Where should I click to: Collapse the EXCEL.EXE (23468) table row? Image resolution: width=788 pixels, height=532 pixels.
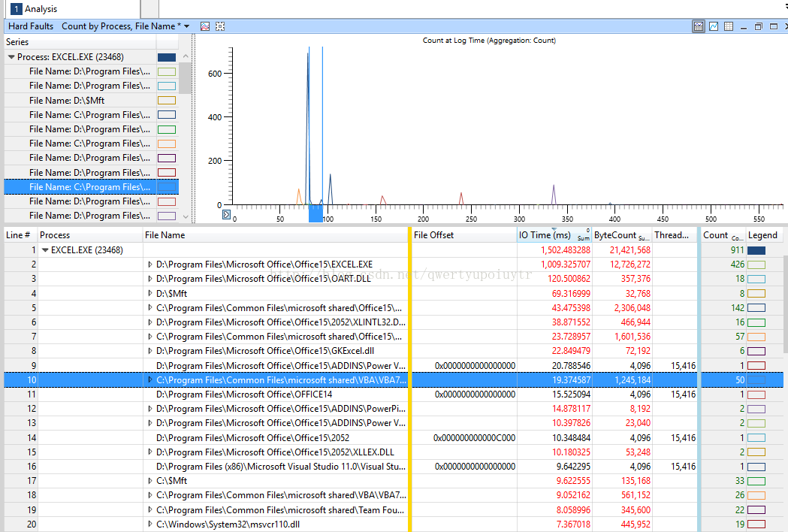[x=45, y=250]
